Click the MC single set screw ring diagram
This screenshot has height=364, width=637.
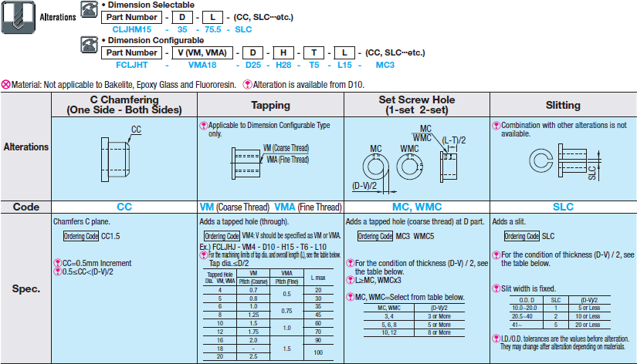(375, 167)
